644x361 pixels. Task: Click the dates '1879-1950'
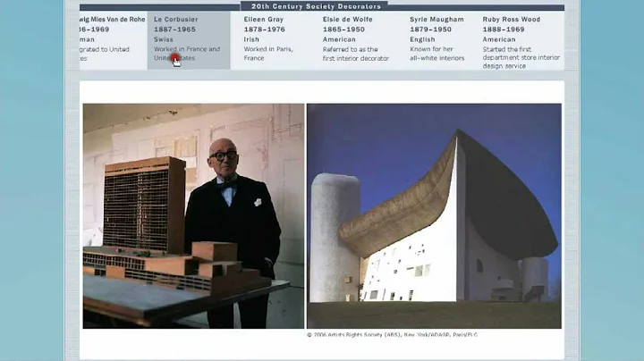[430, 29]
